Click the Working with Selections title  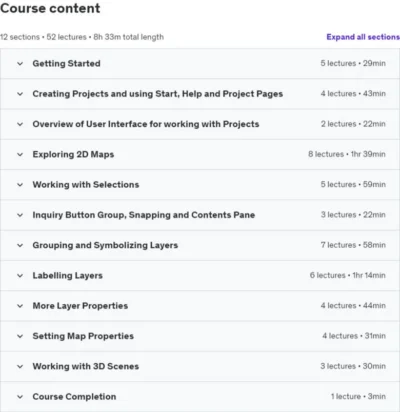click(86, 185)
